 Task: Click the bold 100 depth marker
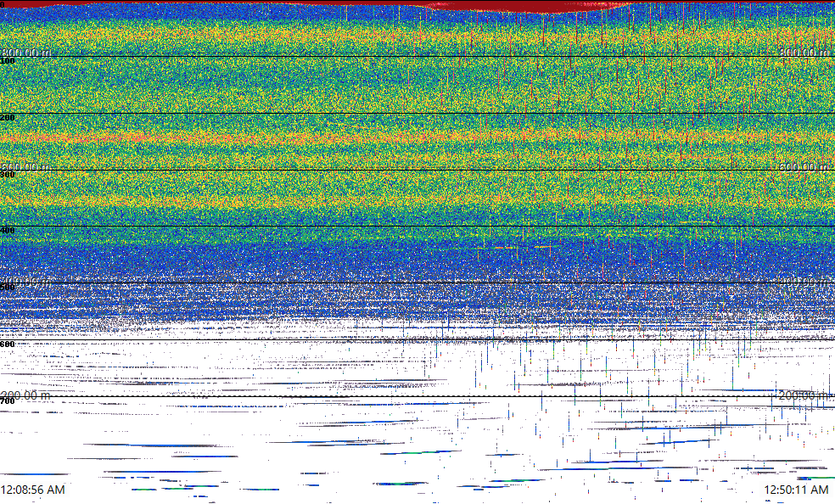[8, 61]
